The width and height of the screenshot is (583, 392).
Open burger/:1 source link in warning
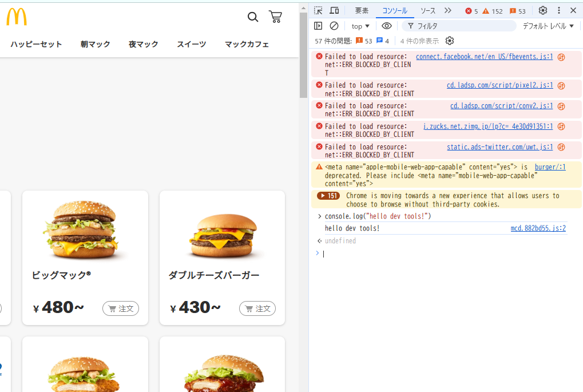pos(550,167)
